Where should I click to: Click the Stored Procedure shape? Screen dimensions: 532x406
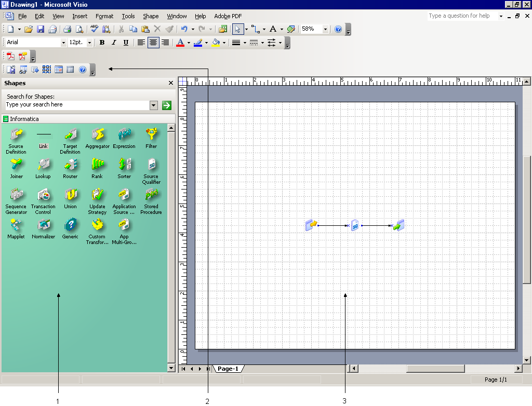click(151, 195)
